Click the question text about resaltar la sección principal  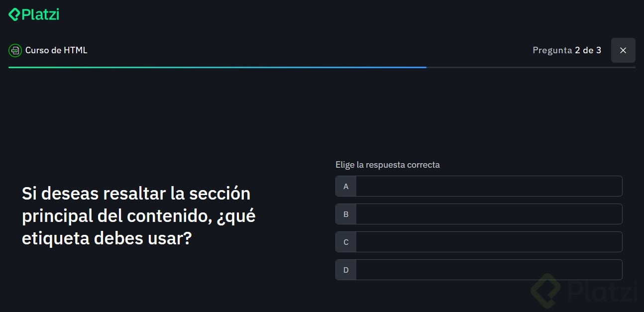tap(138, 216)
